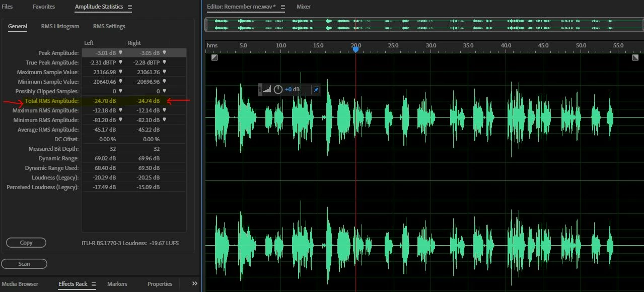Click the HUD volume adjust knob
The width and height of the screenshot is (644, 292).
(278, 90)
